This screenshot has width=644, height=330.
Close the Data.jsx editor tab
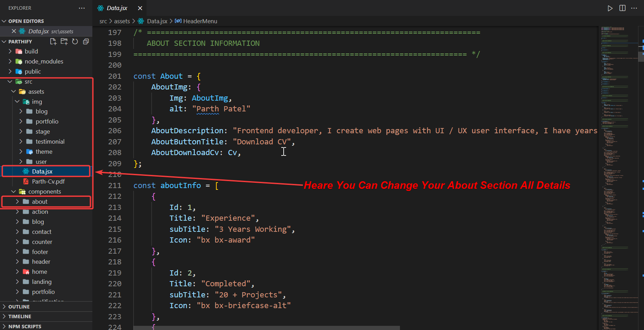point(140,8)
